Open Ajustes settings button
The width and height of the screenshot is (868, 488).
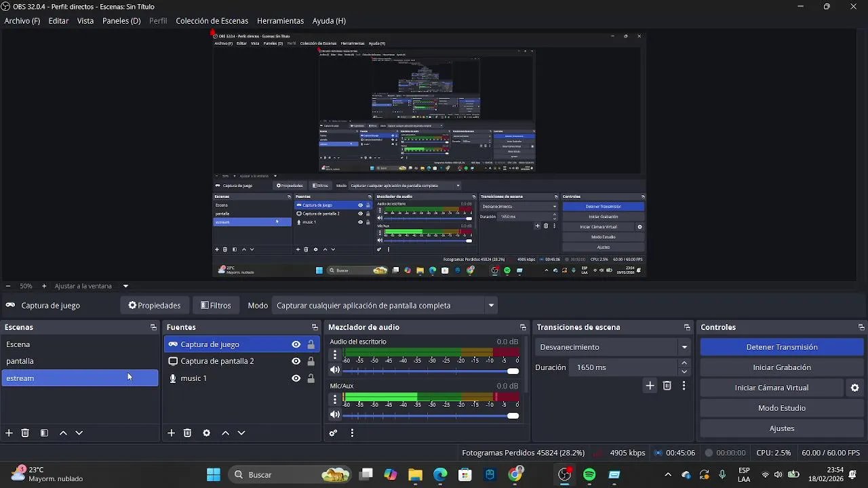pyautogui.click(x=782, y=428)
